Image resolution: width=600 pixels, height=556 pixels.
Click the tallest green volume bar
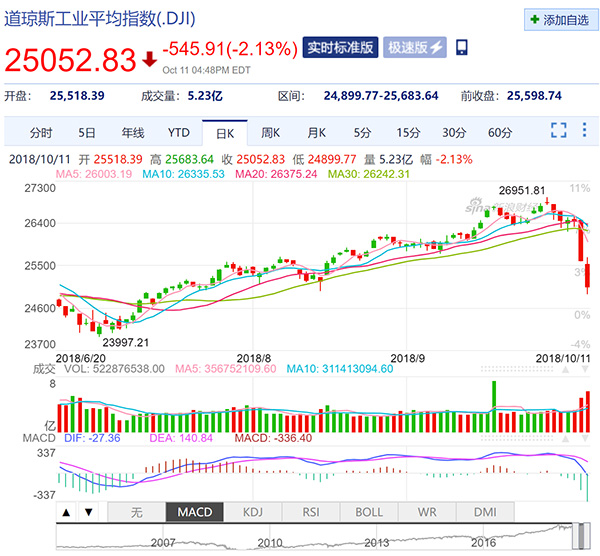[494, 406]
